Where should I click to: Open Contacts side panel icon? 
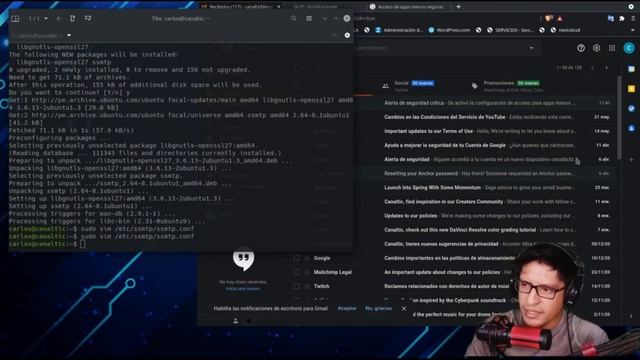point(631,128)
